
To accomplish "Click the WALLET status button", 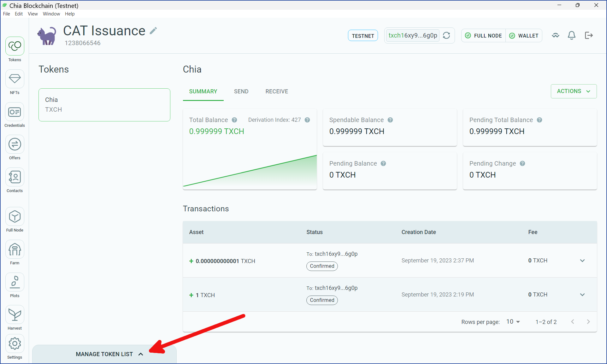I will pyautogui.click(x=524, y=36).
